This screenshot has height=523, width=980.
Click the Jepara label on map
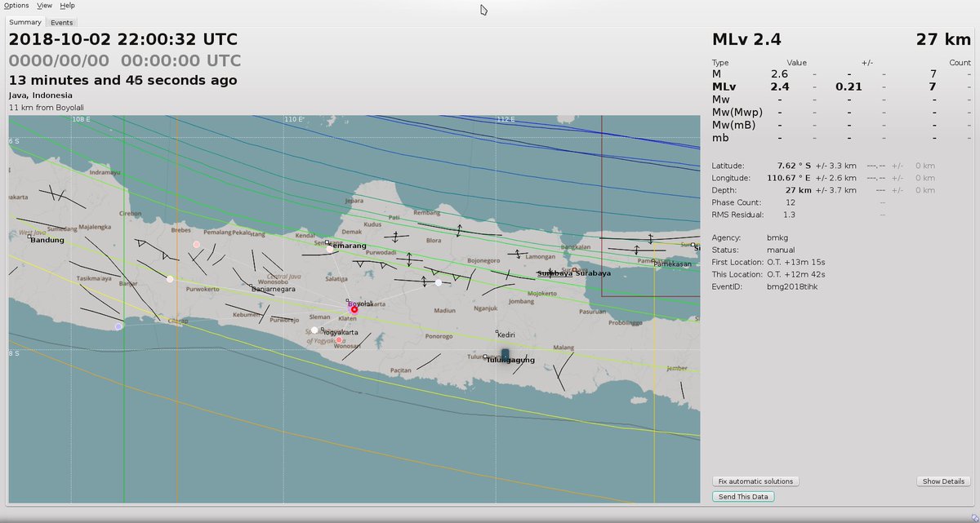tap(354, 201)
